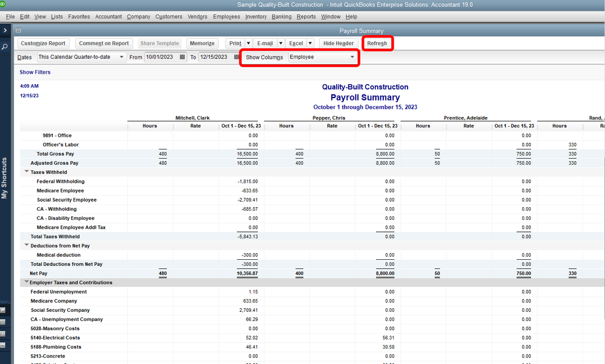Click the Total Taxes Withheld amount -5,843.13

pos(248,237)
